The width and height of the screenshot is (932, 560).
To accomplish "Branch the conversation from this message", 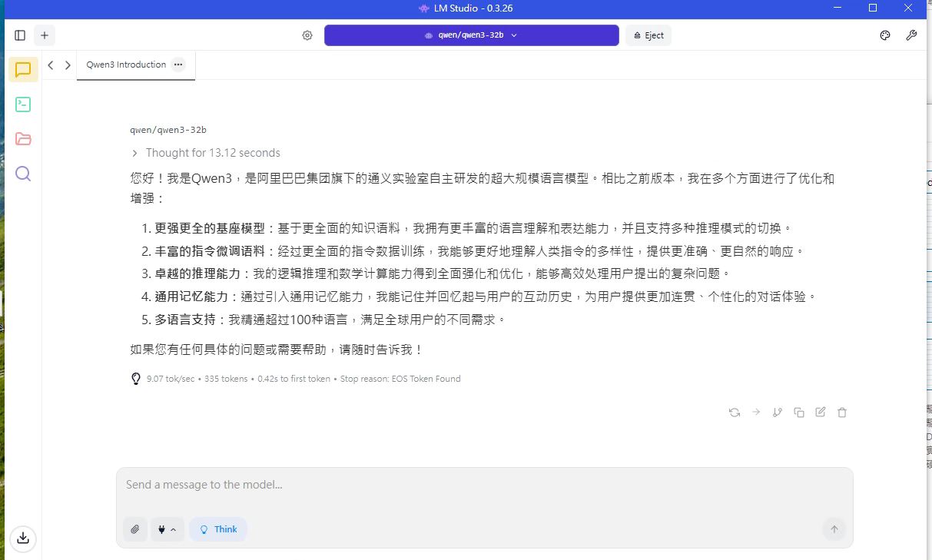I will [778, 413].
